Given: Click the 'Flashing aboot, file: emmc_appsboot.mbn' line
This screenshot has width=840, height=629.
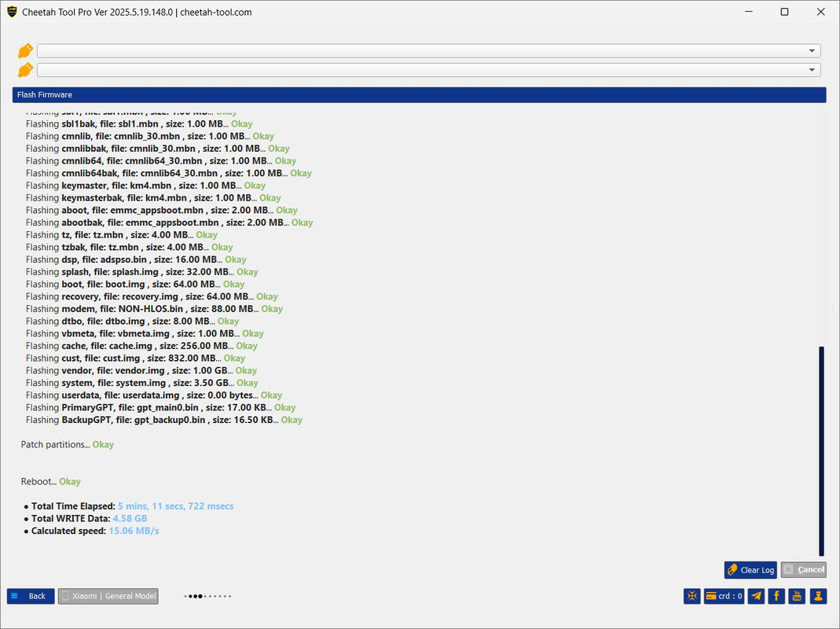Looking at the screenshot, I should tap(162, 210).
